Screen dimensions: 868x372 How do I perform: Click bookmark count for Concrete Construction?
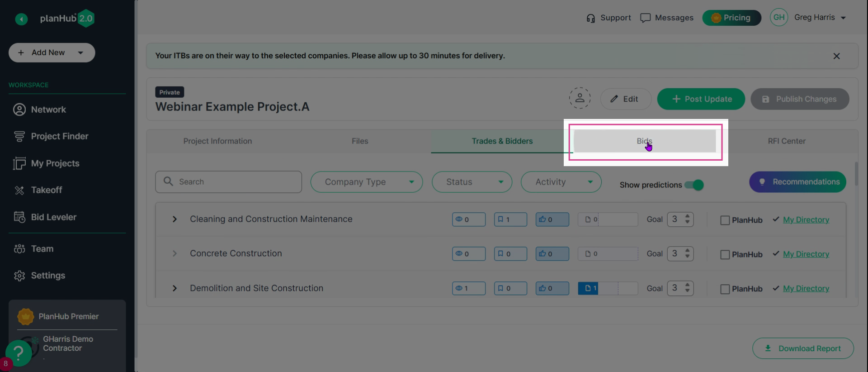click(510, 254)
